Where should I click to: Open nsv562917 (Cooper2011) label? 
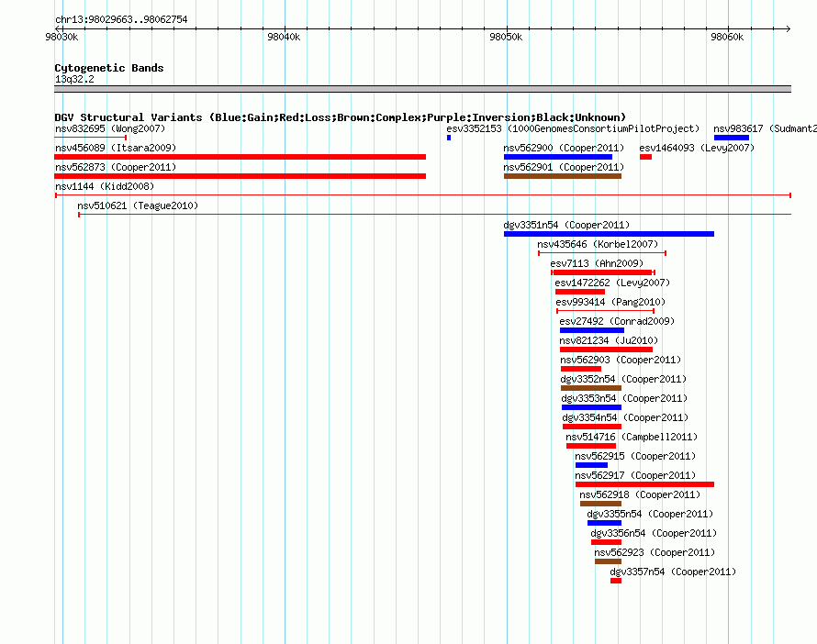click(635, 475)
